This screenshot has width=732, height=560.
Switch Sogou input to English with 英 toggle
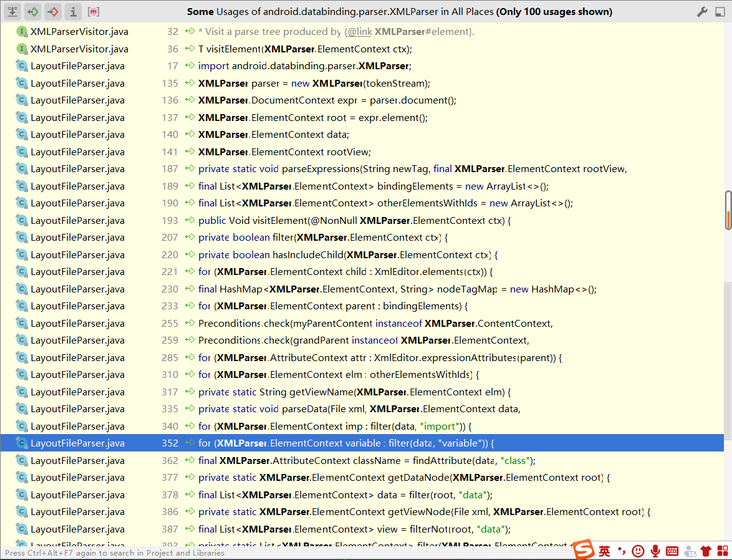604,551
